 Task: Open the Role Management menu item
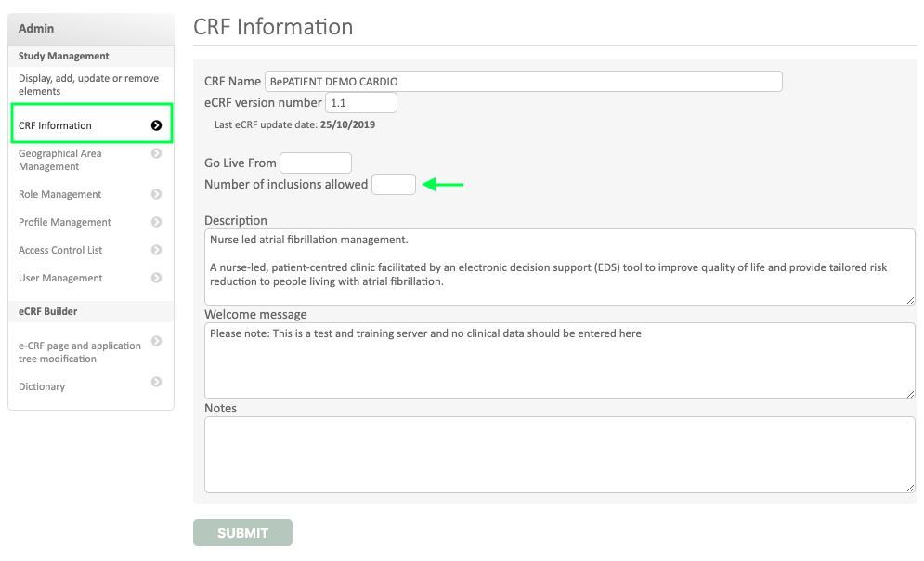[x=60, y=194]
